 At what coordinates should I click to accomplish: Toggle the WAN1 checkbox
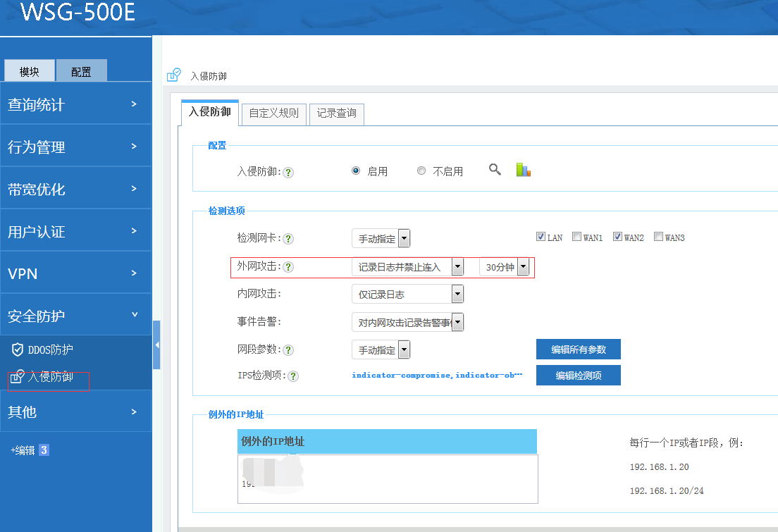click(x=576, y=237)
